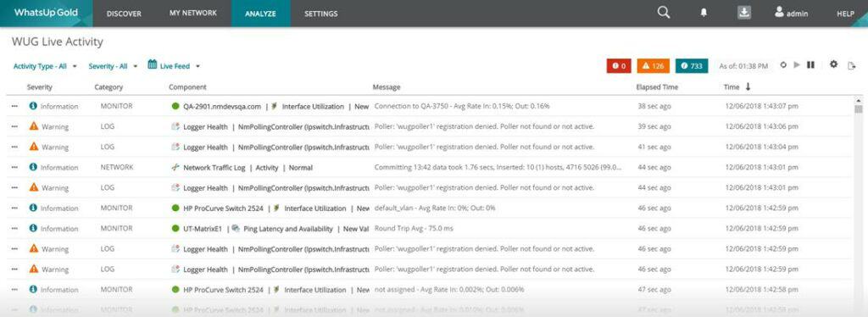Resume the feed with the play button
The image size is (868, 317).
tap(797, 65)
